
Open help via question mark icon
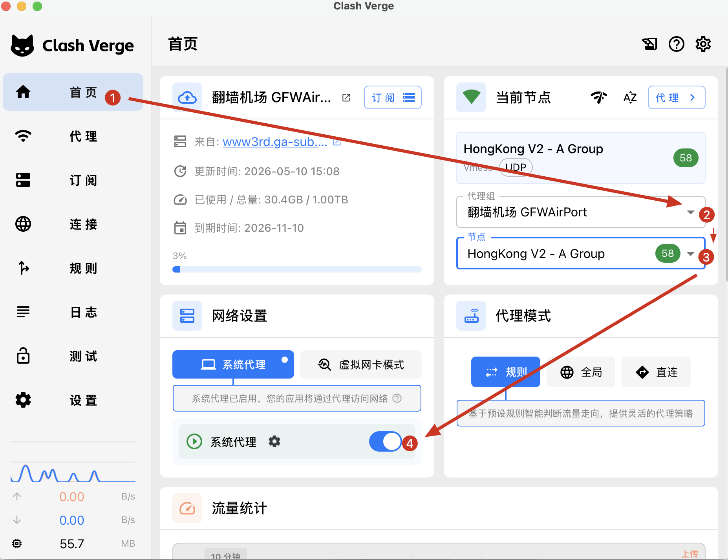click(x=676, y=44)
